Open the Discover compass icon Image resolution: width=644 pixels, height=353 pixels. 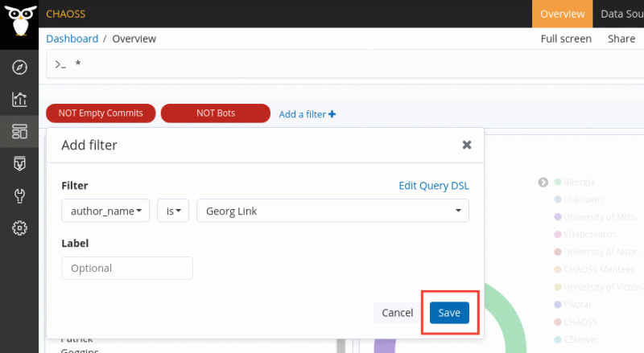coord(19,67)
